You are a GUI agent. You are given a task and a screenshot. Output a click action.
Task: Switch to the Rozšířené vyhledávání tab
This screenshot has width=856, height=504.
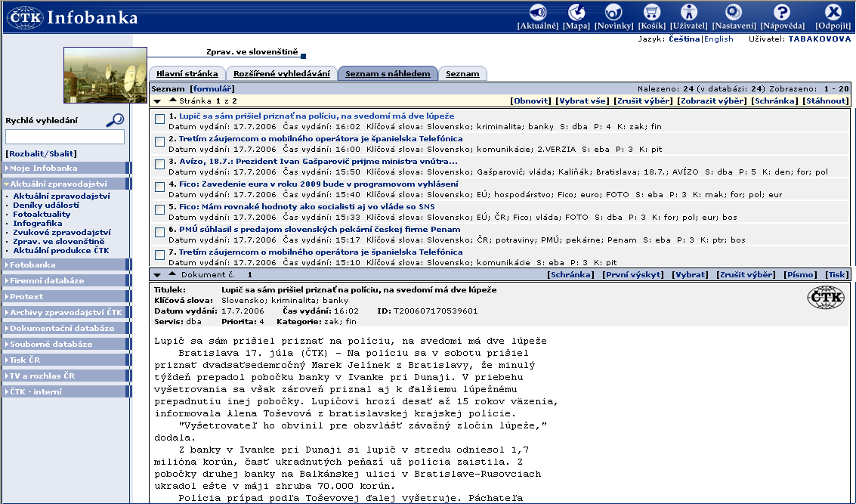coord(282,74)
